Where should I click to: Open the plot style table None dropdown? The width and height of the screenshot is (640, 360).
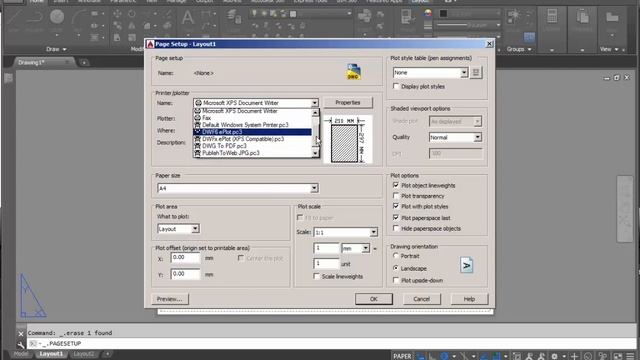tap(464, 73)
